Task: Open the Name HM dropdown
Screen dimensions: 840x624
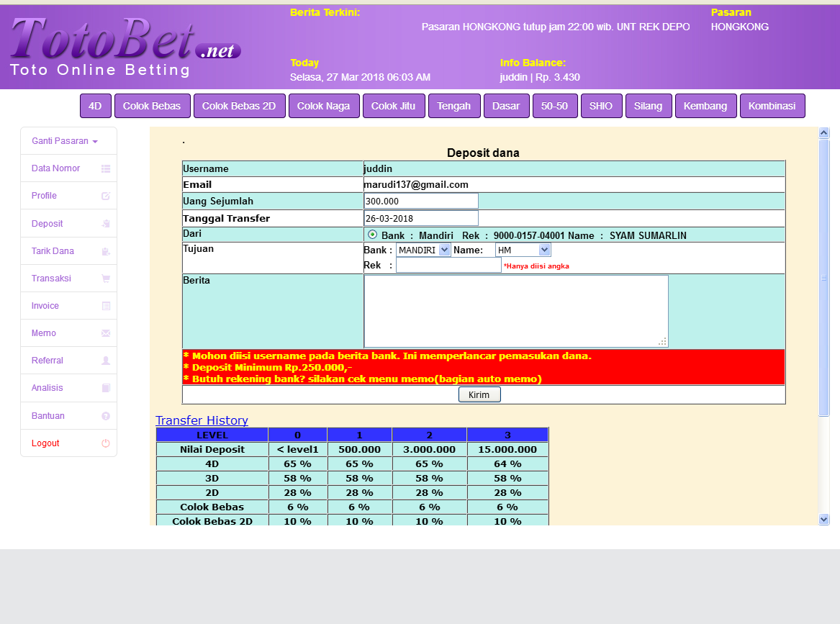Action: (x=523, y=250)
